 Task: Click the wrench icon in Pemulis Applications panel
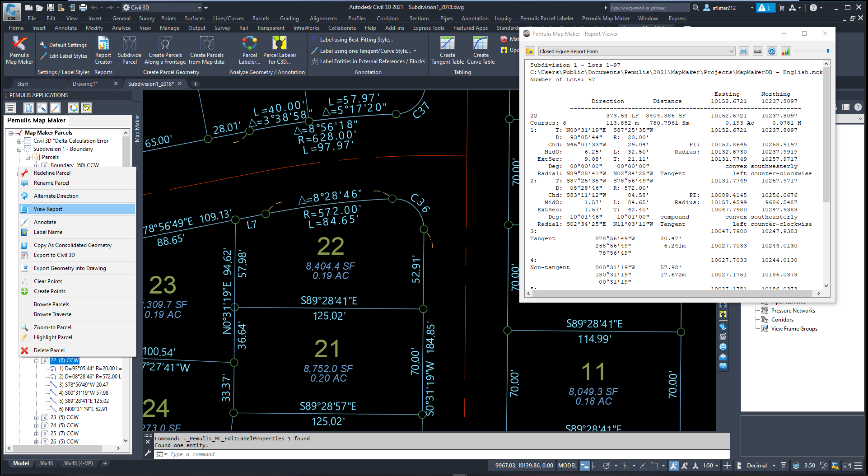click(x=42, y=108)
